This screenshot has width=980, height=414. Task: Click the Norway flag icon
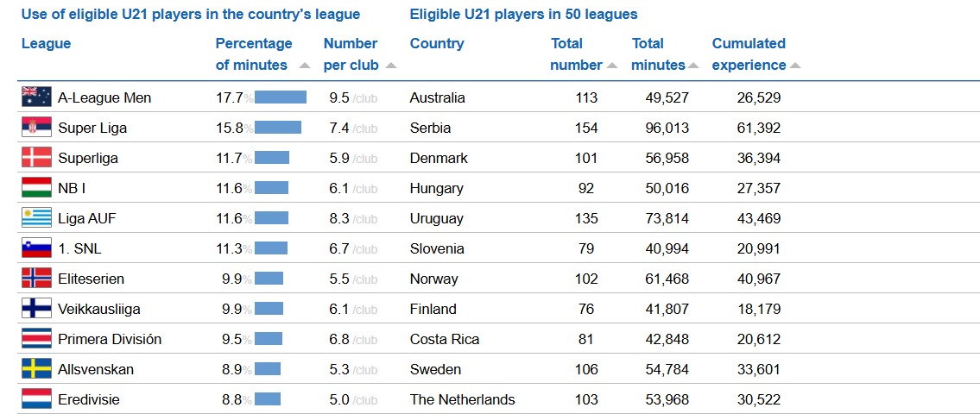point(35,279)
